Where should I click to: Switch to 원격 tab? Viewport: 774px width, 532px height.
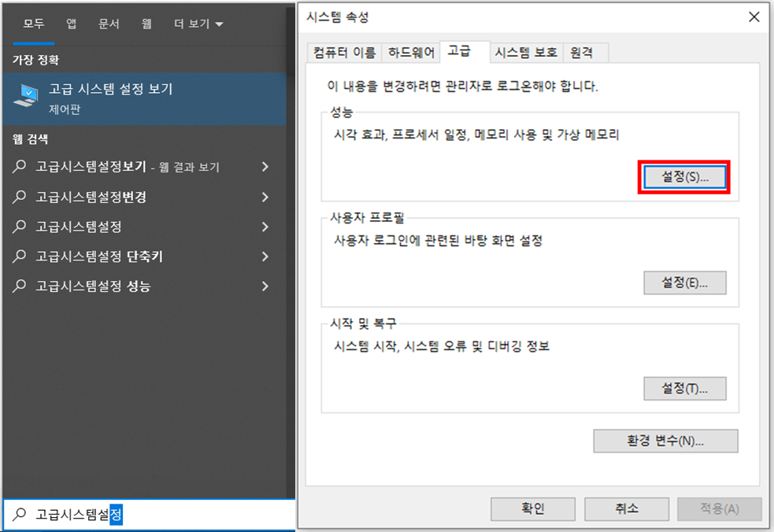coord(586,52)
